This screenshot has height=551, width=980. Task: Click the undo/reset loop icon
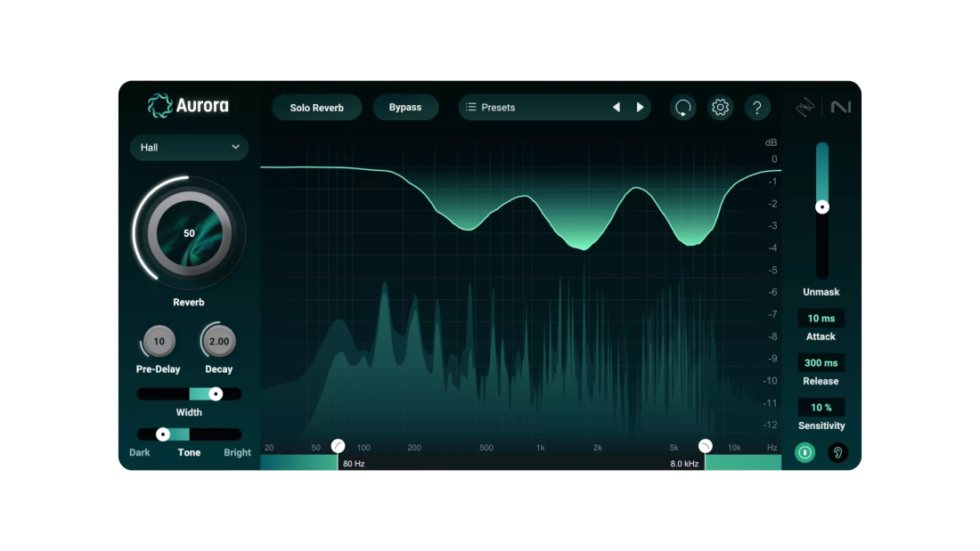pos(683,108)
